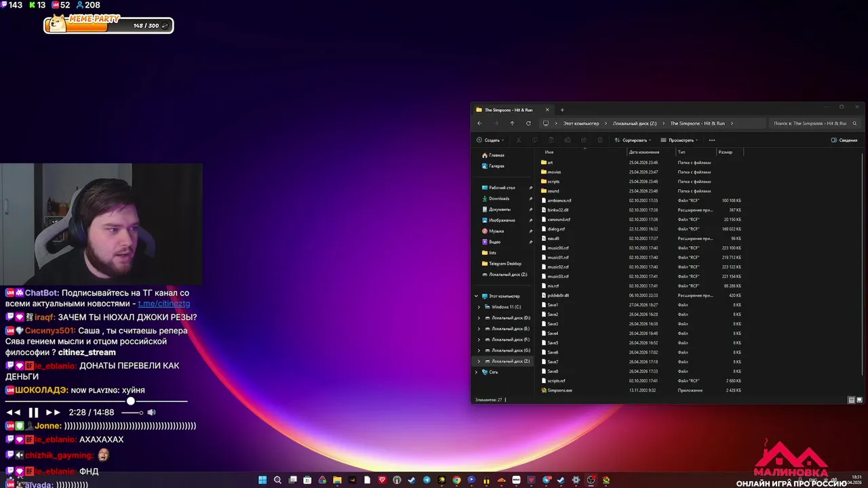Expand Локальный диск (G:) in tree
The image size is (868, 488).
point(479,350)
